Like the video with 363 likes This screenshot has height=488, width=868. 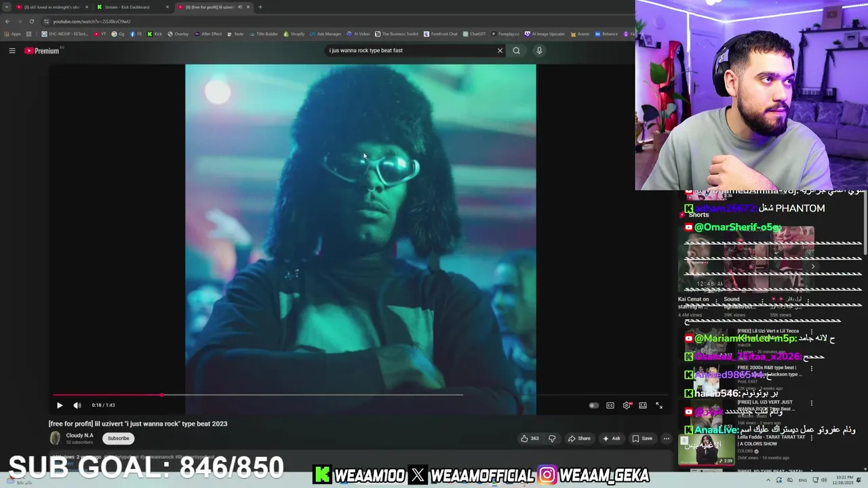click(x=530, y=439)
